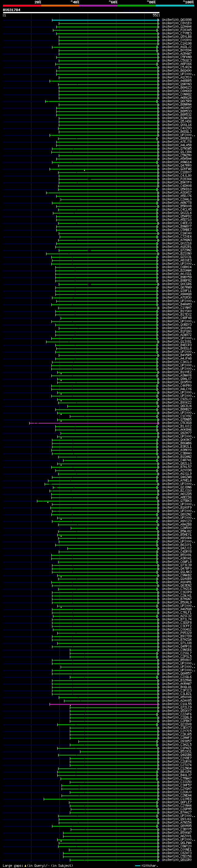
Task: Select the UniRef100_Q6C5R9 label
Action: (177, 101)
